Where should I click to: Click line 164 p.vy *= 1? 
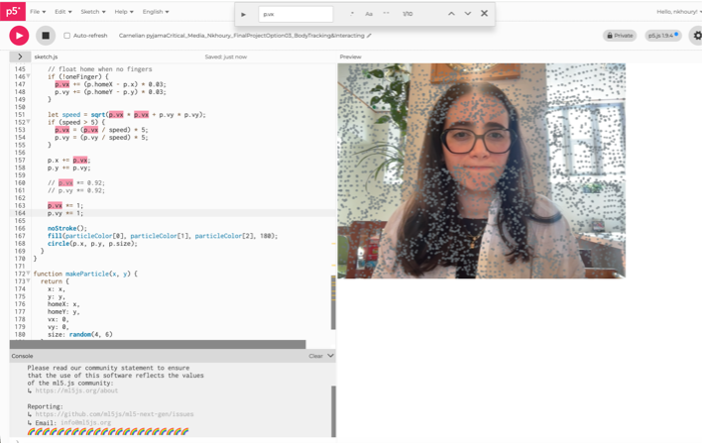[65, 213]
